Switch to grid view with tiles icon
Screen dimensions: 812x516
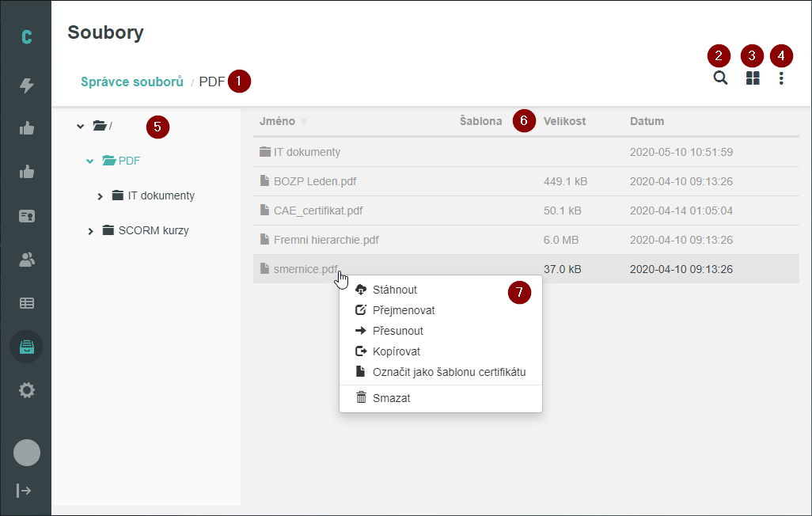(x=751, y=78)
